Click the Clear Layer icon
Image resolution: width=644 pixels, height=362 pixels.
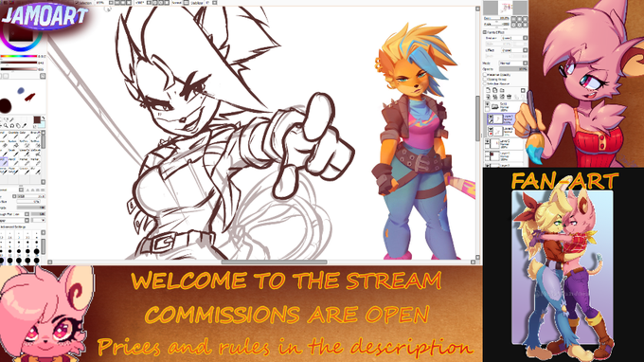[502, 97]
